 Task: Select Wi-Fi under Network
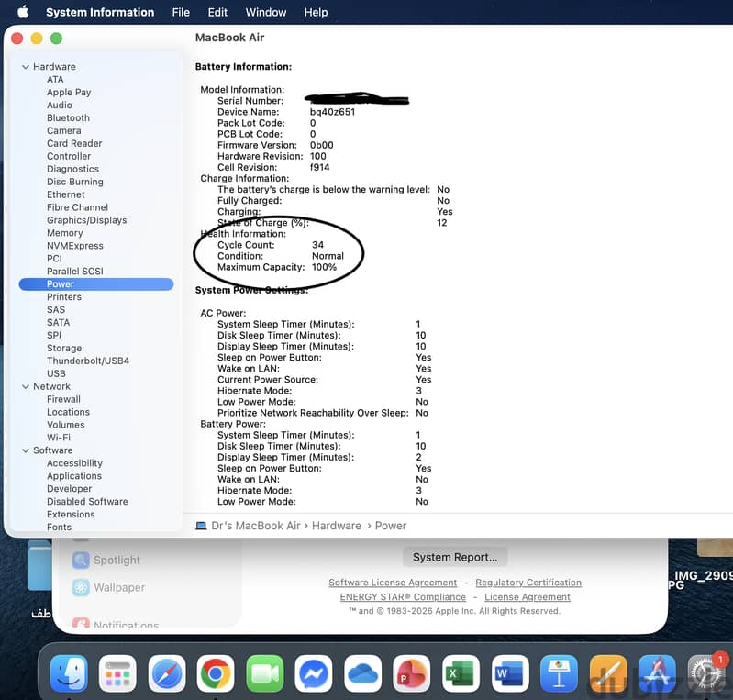[59, 438]
